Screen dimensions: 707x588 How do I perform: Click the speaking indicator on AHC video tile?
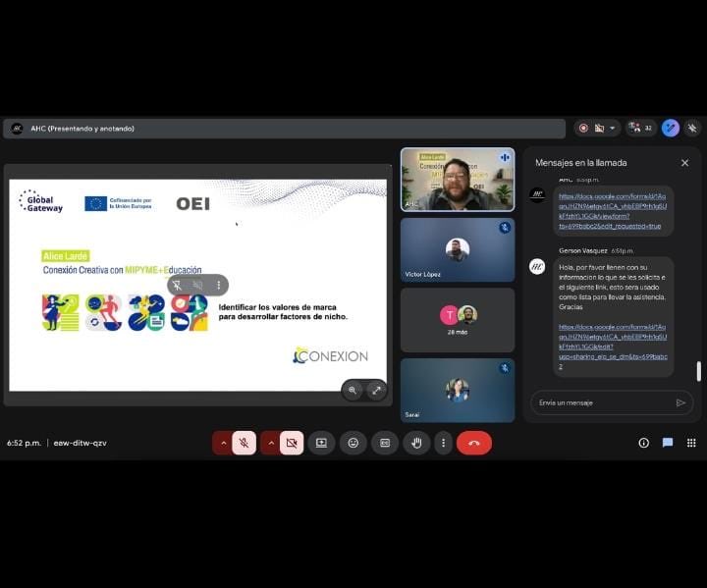[x=505, y=157]
